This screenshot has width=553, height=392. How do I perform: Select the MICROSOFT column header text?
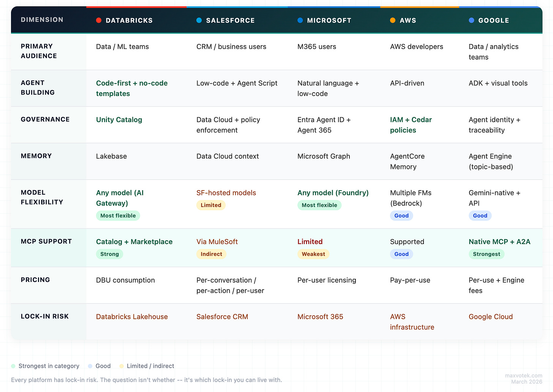point(329,20)
